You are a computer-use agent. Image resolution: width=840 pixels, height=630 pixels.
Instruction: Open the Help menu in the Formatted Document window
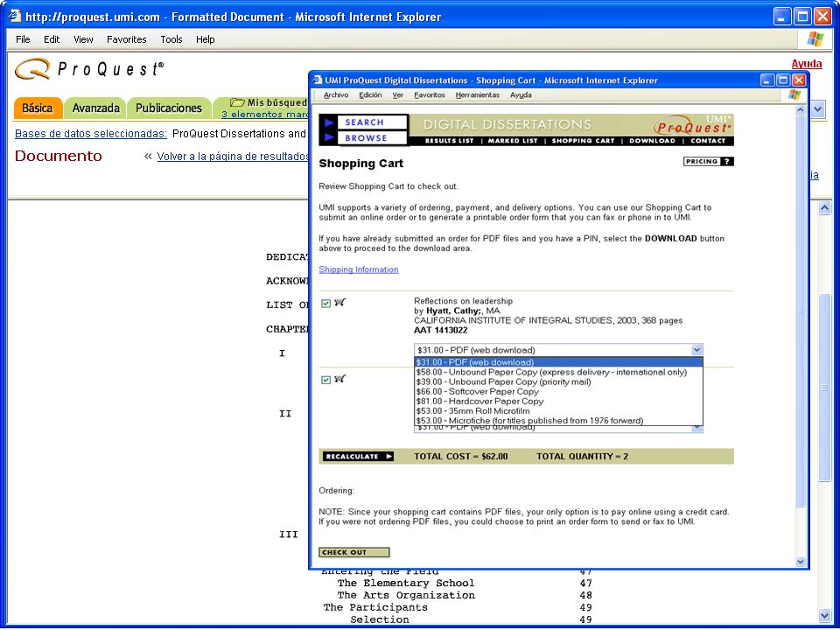205,39
